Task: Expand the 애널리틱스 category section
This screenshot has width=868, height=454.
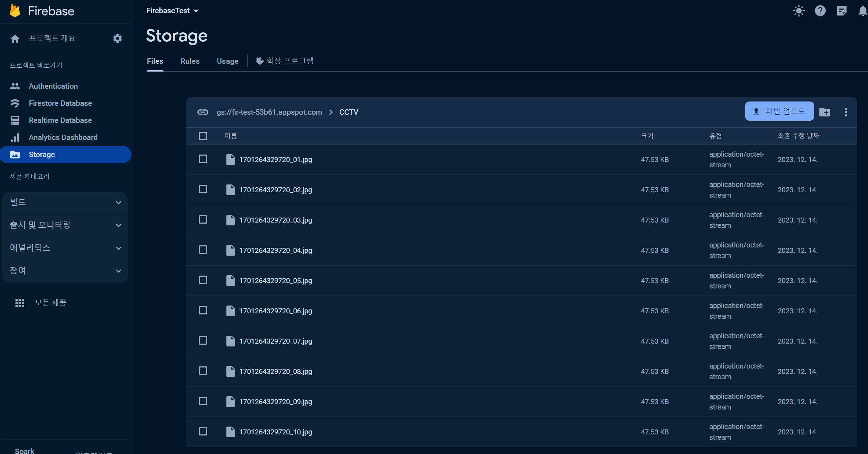Action: pyautogui.click(x=65, y=248)
